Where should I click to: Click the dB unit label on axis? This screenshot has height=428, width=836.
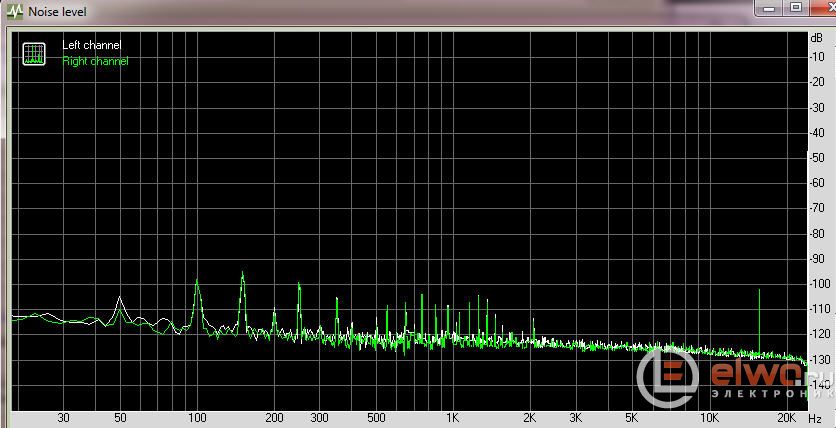click(x=817, y=37)
